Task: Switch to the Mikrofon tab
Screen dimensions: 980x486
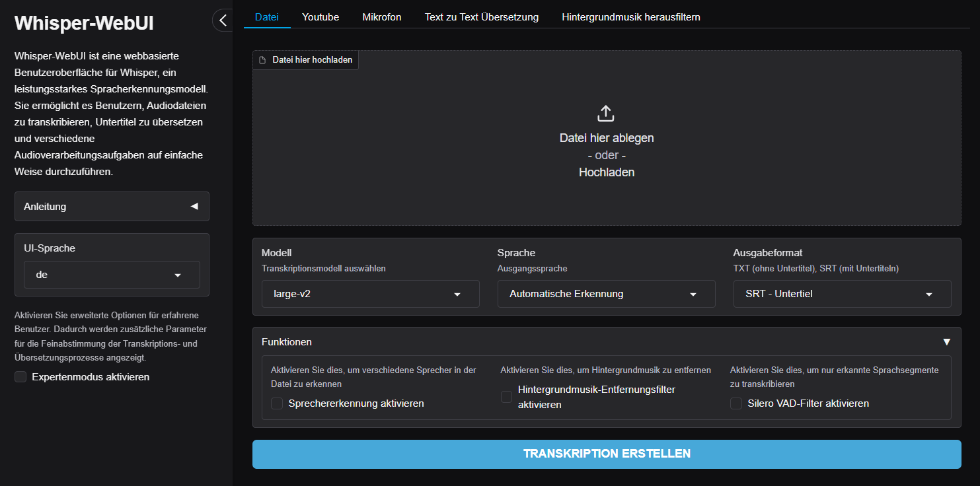Action: (381, 17)
